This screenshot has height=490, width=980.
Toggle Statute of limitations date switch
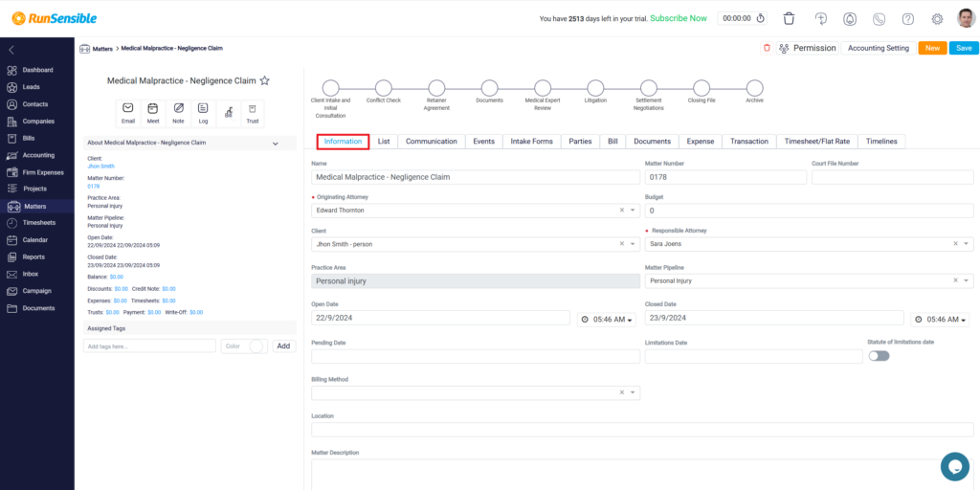879,356
